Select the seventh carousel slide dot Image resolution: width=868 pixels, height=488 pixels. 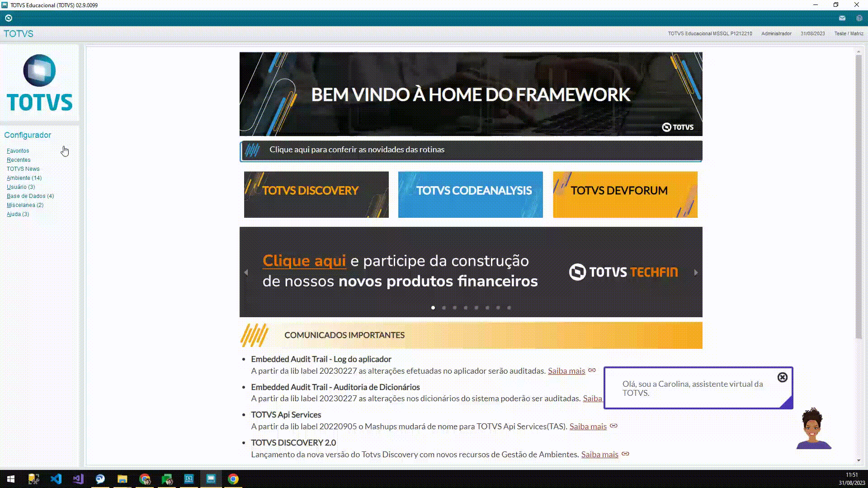pyautogui.click(x=498, y=308)
